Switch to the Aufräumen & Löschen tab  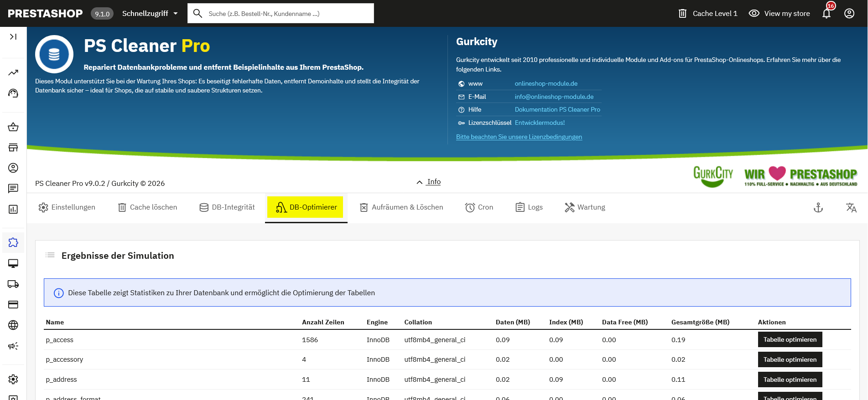401,207
